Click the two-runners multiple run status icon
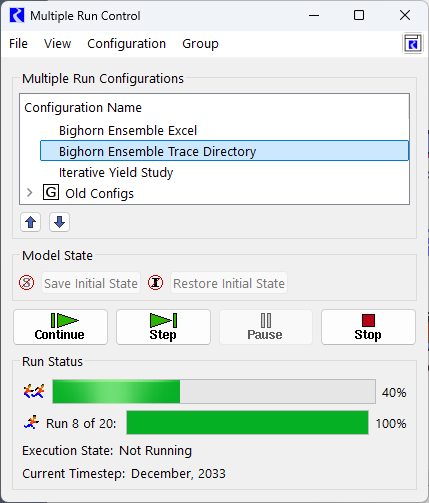This screenshot has height=503, width=429. pyautogui.click(x=34, y=391)
